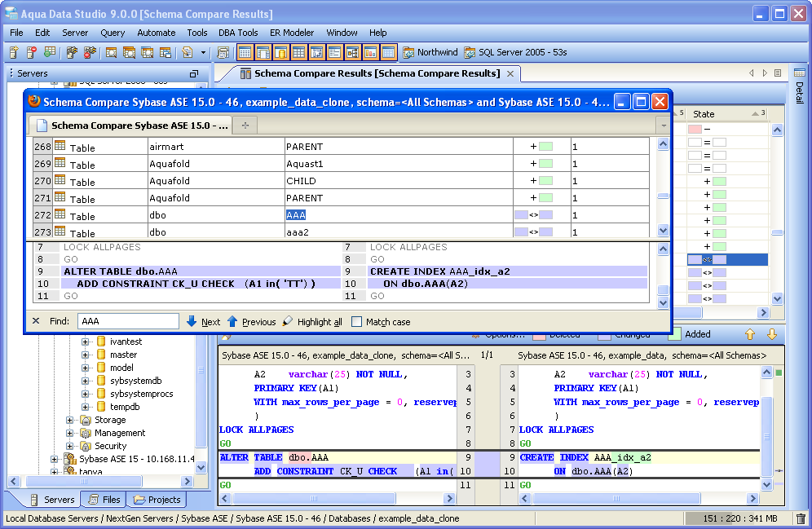Image resolution: width=812 pixels, height=529 pixels.
Task: Enable the Match case checkbox
Action: coord(356,322)
